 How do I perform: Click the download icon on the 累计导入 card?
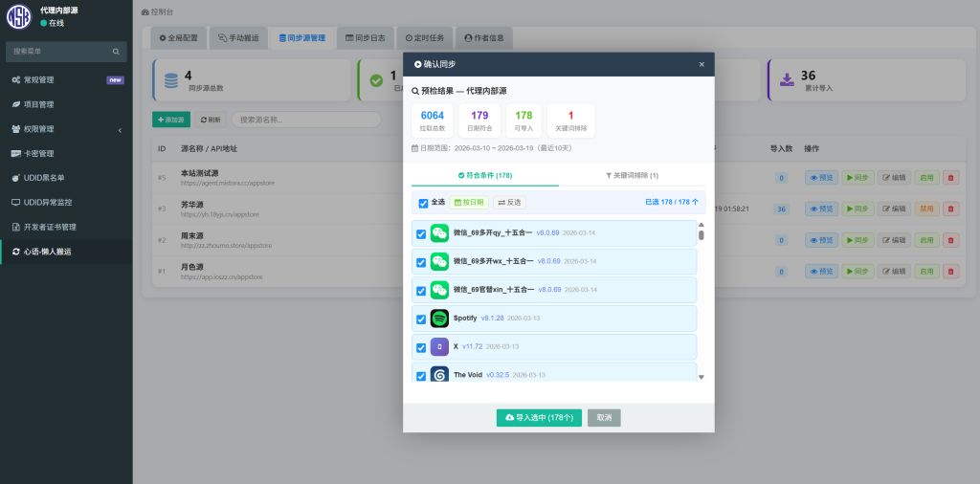(786, 80)
